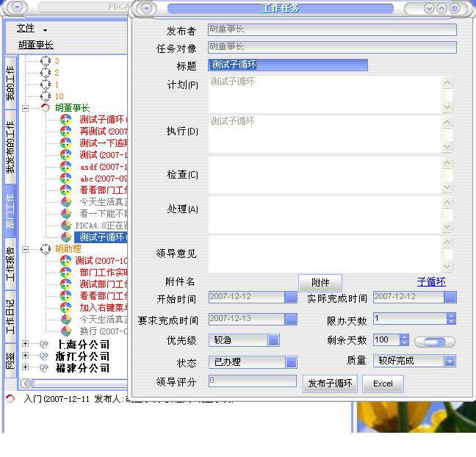Switch to 网签 side tab
Image resolution: width=476 pixels, height=457 pixels.
[x=10, y=361]
